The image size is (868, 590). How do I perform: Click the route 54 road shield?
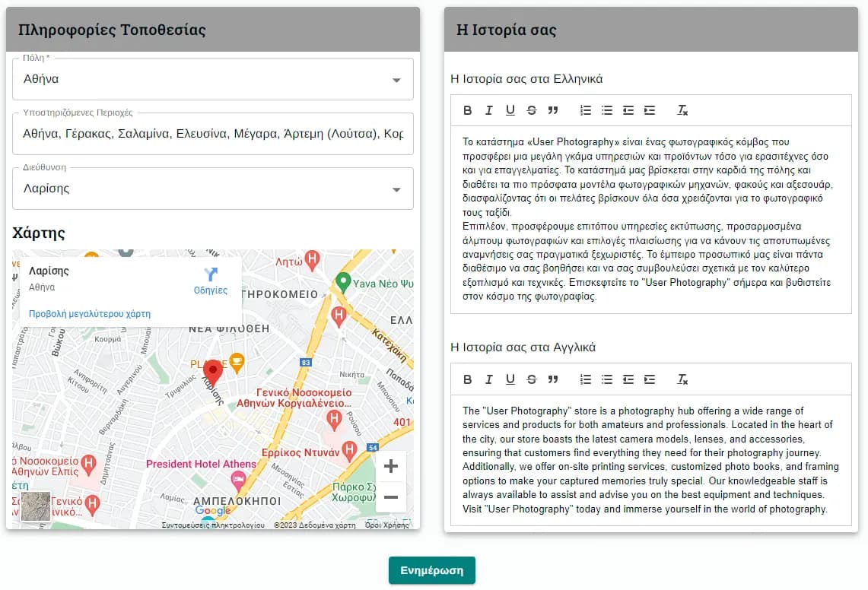[x=373, y=447]
